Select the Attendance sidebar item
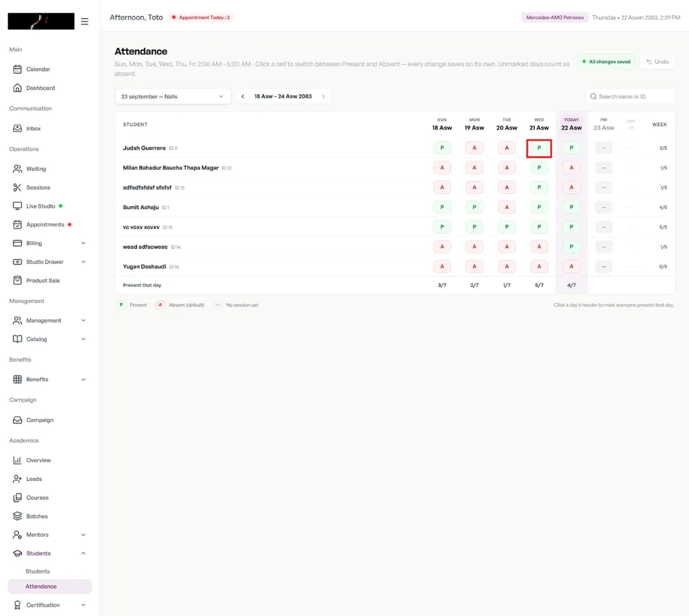This screenshot has width=689, height=616. click(50, 587)
